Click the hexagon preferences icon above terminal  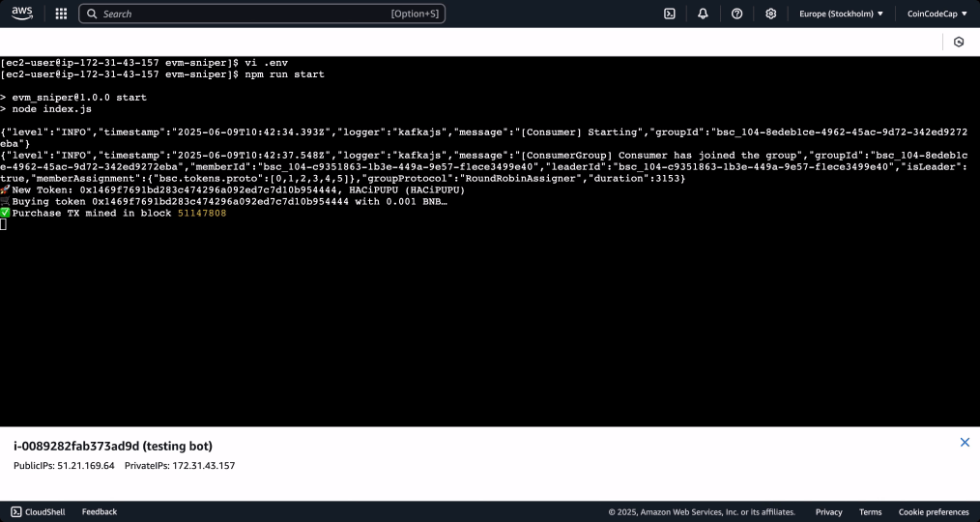click(x=959, y=42)
